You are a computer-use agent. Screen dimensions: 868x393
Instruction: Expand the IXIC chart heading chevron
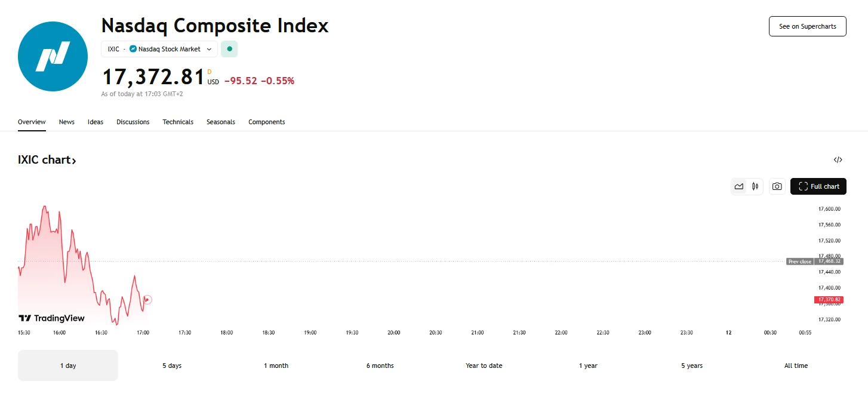[75, 160]
